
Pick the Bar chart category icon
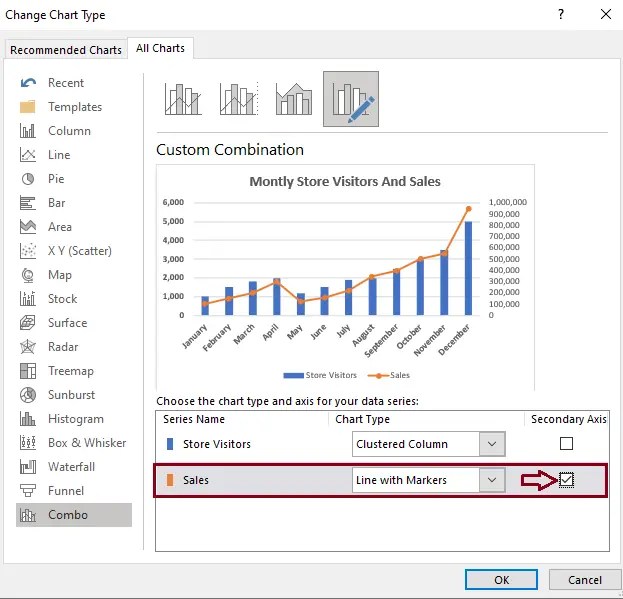(28, 203)
